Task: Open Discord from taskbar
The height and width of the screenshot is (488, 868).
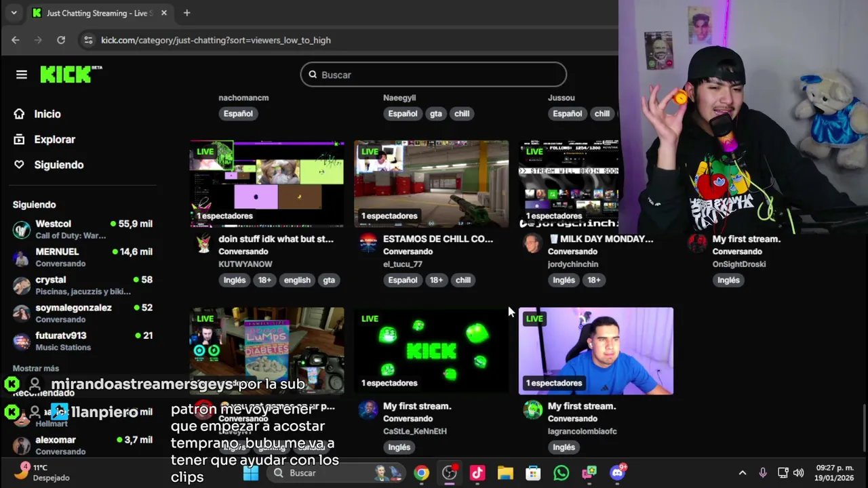Action: pyautogui.click(x=617, y=473)
